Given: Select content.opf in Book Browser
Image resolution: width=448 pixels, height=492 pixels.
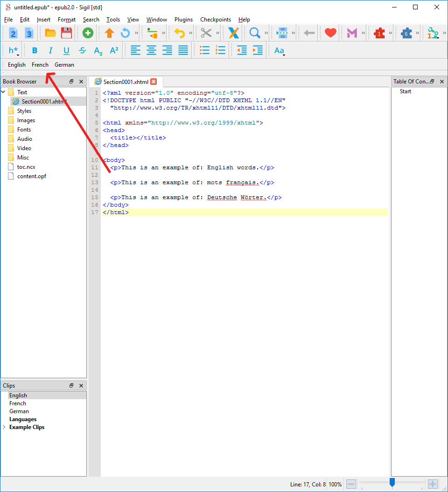Looking at the screenshot, I should click(x=31, y=176).
